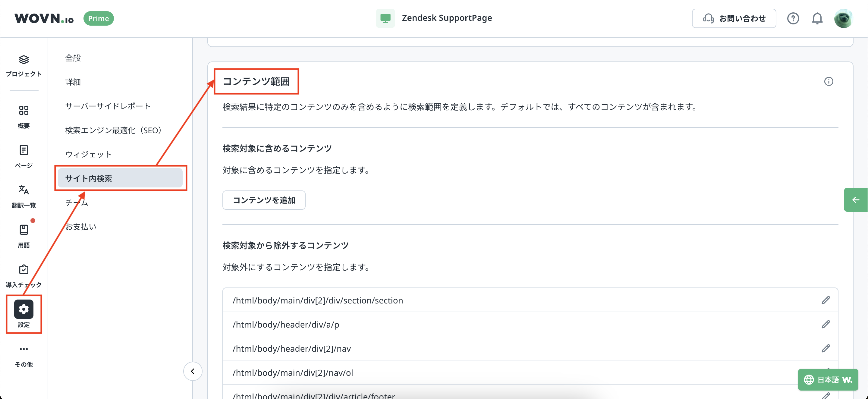The width and height of the screenshot is (868, 399).
Task: Show info for コンテンツ範囲 section
Action: click(829, 82)
